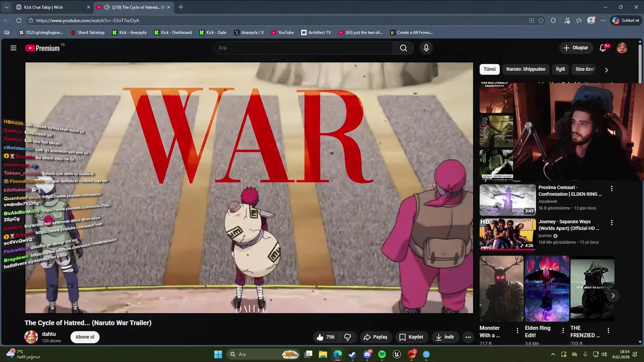Share the video with Paylaş

(375, 337)
